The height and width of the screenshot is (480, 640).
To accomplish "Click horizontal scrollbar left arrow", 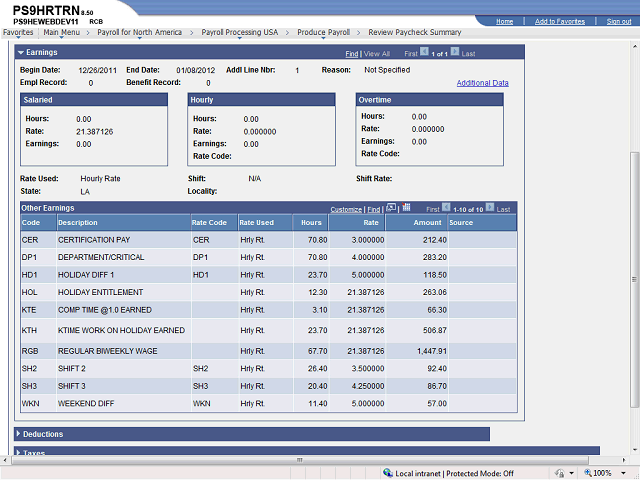I will click(x=4, y=460).
